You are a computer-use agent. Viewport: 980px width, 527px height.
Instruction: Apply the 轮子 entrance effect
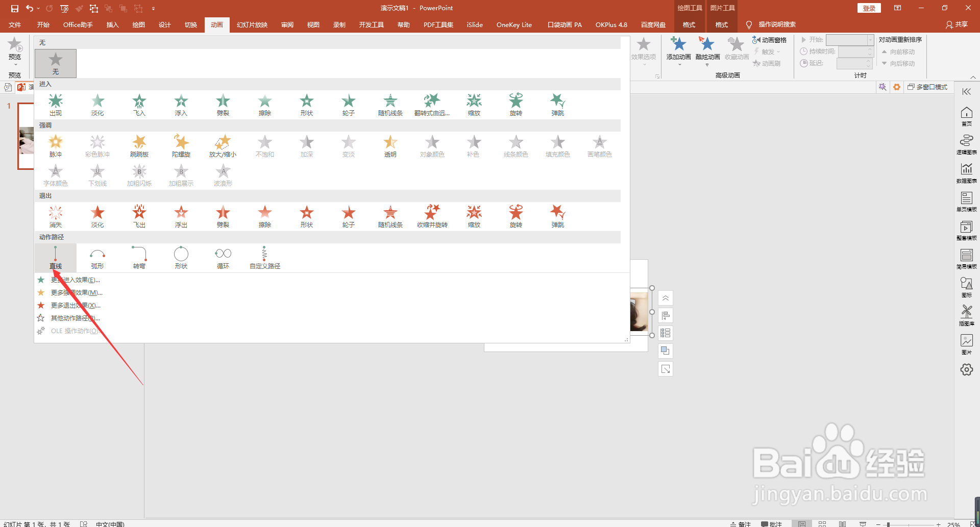[349, 105]
